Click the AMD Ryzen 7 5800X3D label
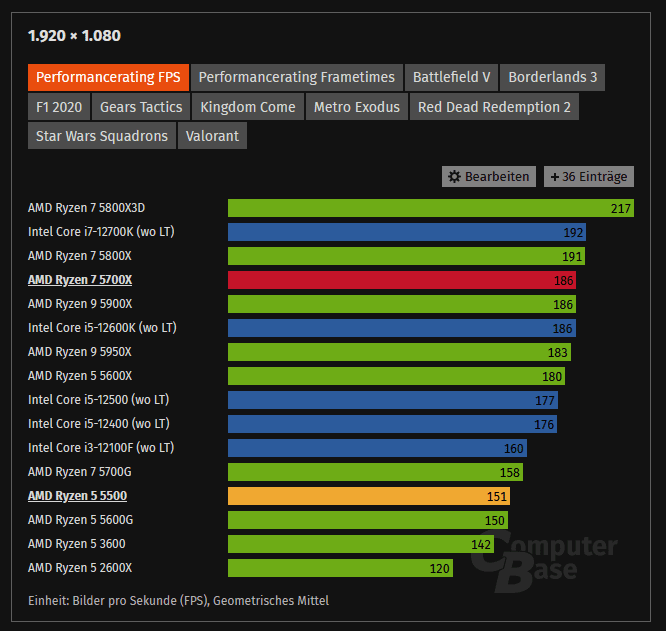This screenshot has width=666, height=631. [x=86, y=208]
